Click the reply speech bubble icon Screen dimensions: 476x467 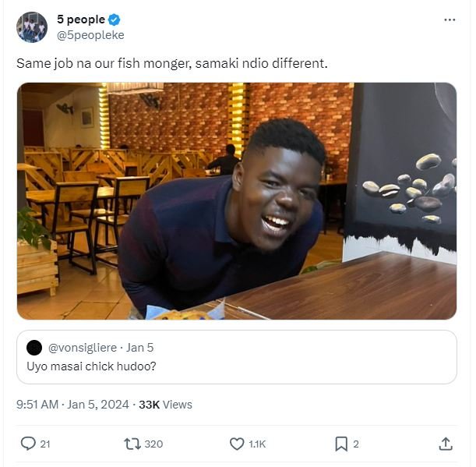[x=27, y=444]
